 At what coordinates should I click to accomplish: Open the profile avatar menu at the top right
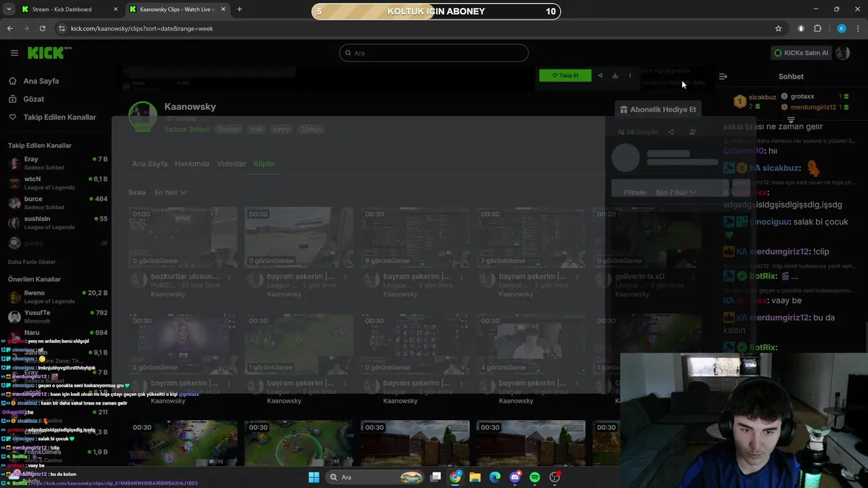point(842,53)
